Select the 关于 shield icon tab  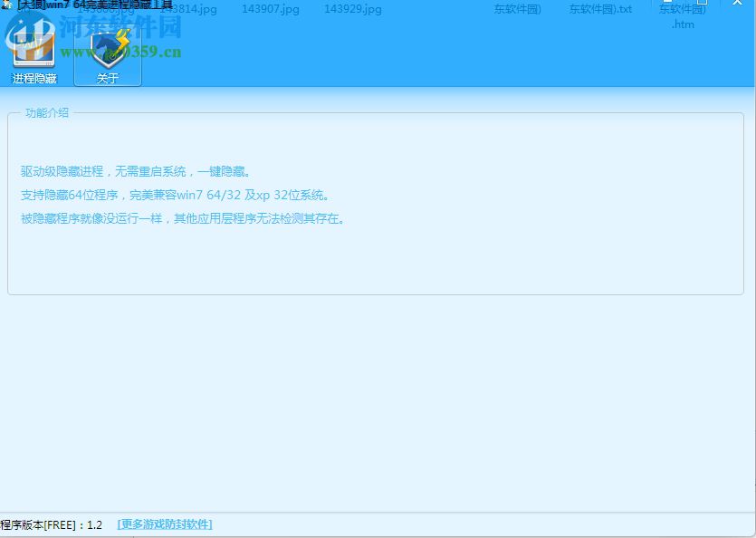[x=108, y=55]
